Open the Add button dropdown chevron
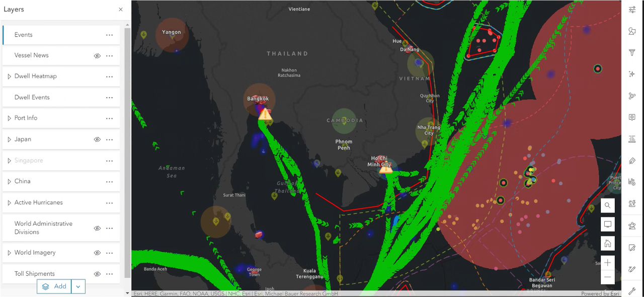This screenshot has width=644, height=297. click(x=78, y=286)
